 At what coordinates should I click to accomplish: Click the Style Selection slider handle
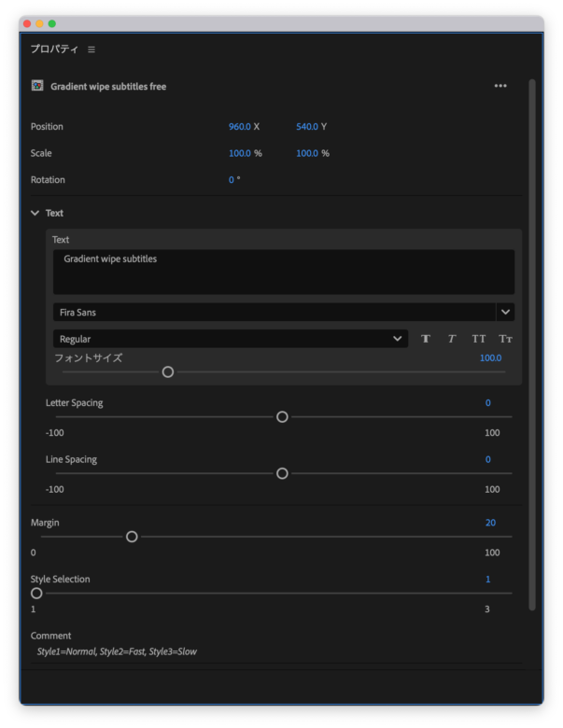tap(36, 593)
